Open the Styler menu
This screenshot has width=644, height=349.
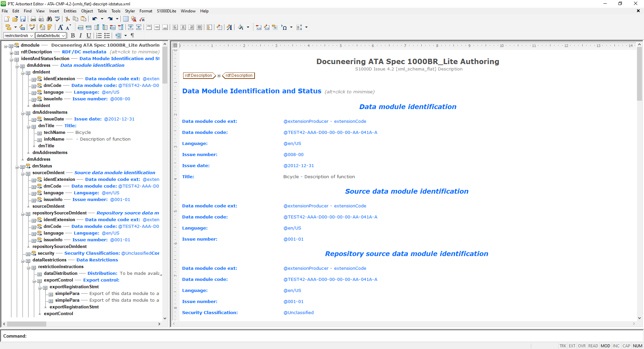130,11
